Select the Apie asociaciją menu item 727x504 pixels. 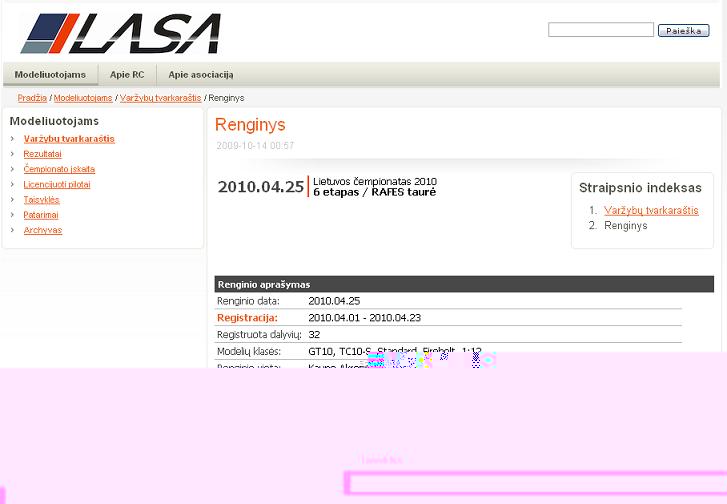point(200,75)
